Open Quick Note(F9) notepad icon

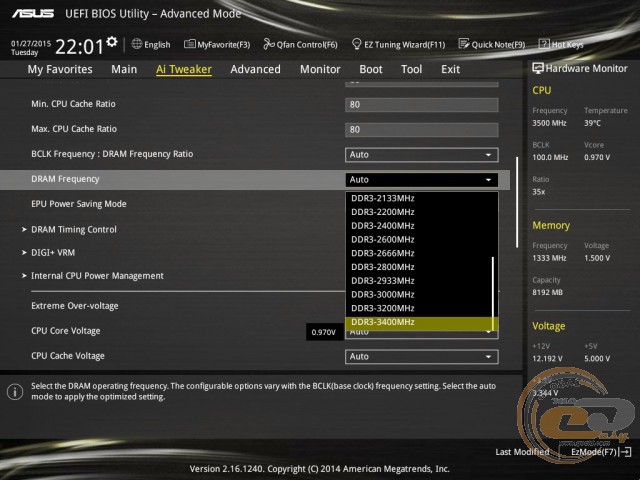(x=464, y=44)
